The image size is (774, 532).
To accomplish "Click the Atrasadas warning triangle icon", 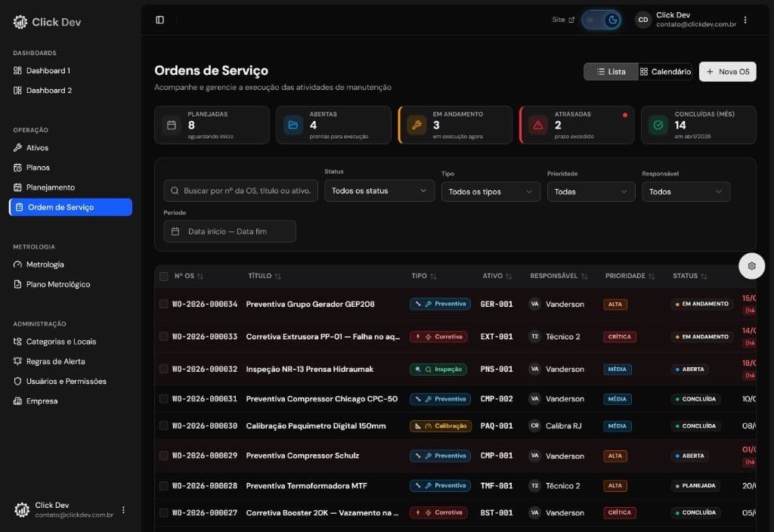I will pos(538,125).
